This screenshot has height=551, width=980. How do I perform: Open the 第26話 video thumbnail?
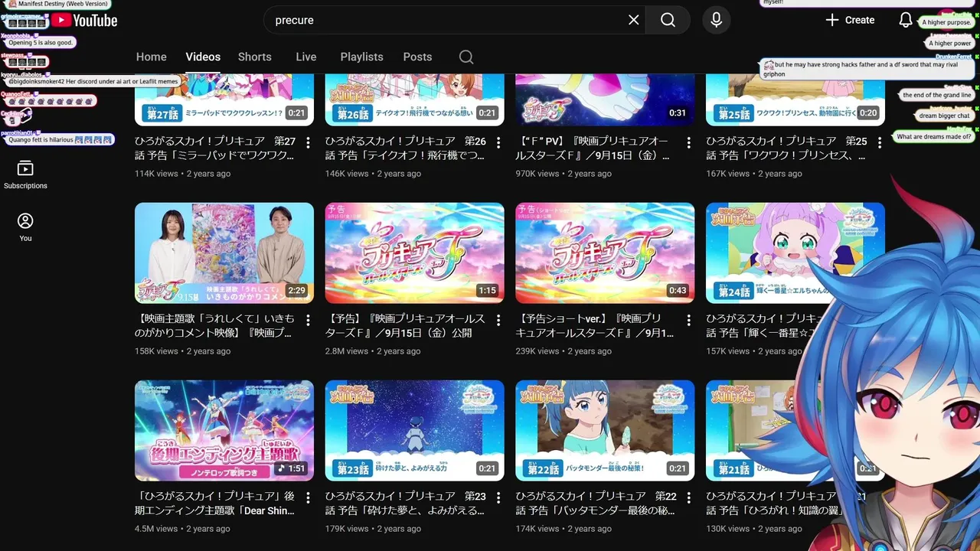click(415, 99)
